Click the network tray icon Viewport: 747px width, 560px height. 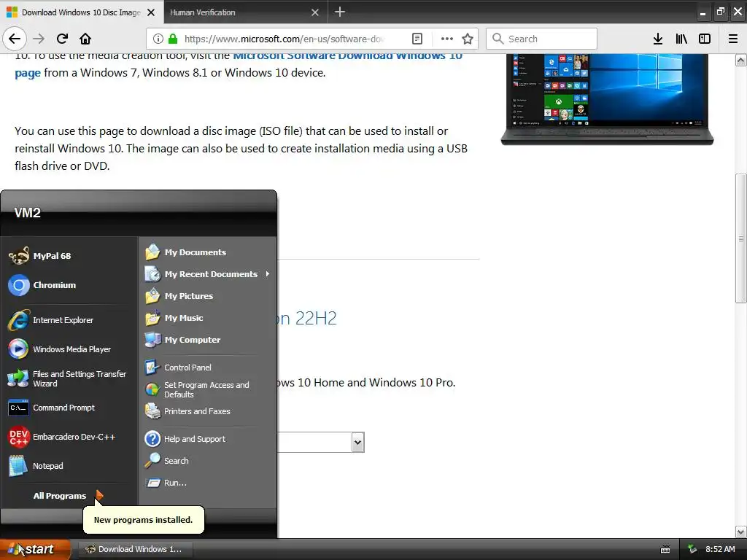[x=692, y=549]
